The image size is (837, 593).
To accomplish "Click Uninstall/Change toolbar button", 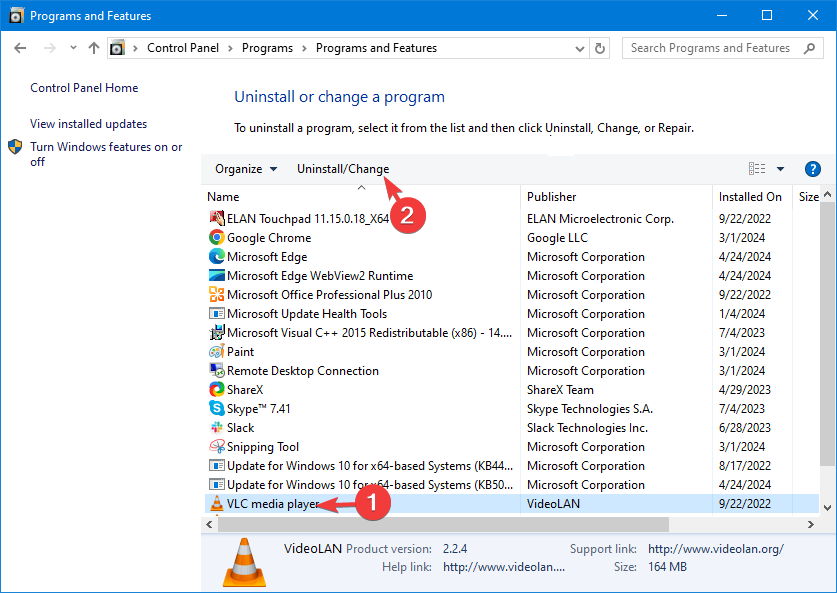I will pos(343,169).
